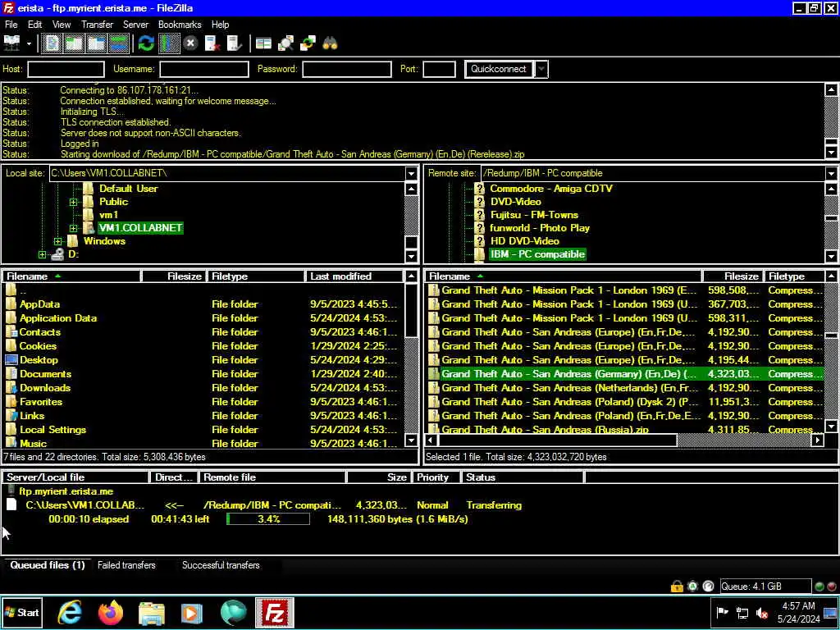The height and width of the screenshot is (630, 840).
Task: Reconnect to last server icon
Action: point(234,43)
